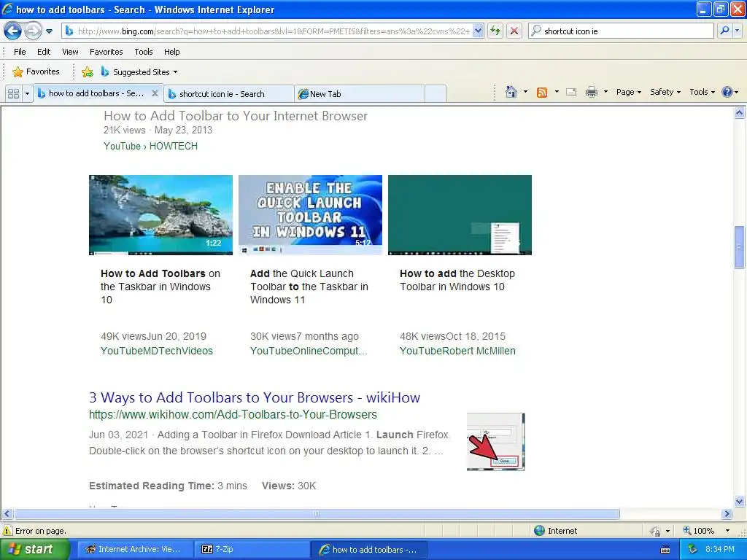Open the Favorites menu in menu bar
The width and height of the screenshot is (747, 560).
click(107, 52)
